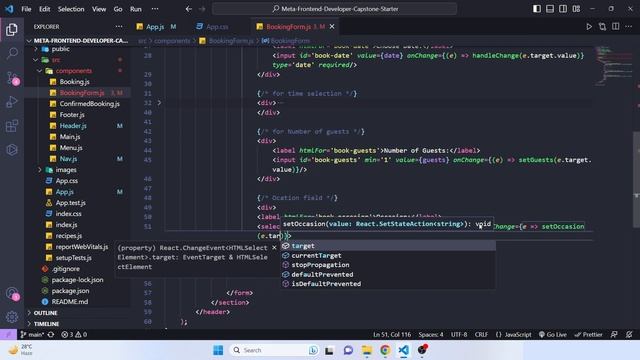Open editor More Actions ellipsis
Image resolution: width=640 pixels, height=360 pixels.
coord(628,27)
